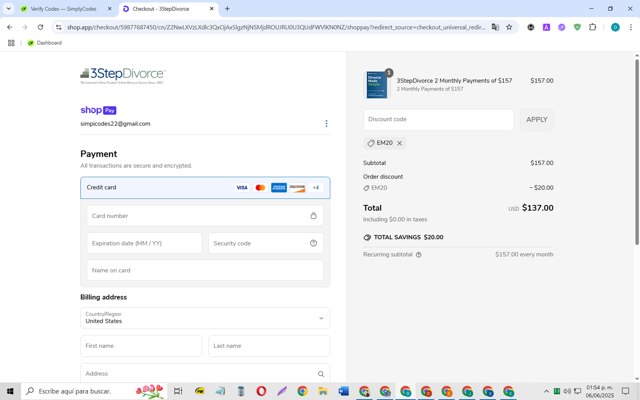The image size is (640, 400).
Task: Click the Expiration date field
Action: [x=144, y=243]
